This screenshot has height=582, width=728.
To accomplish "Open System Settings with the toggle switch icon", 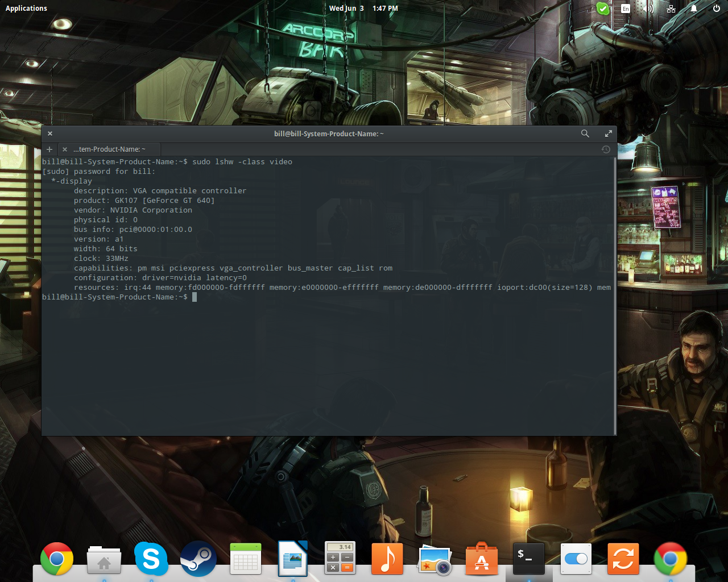I will coord(576,559).
